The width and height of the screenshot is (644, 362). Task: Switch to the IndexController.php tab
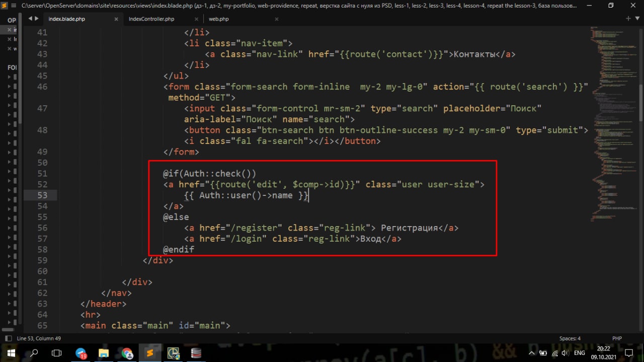pyautogui.click(x=151, y=19)
